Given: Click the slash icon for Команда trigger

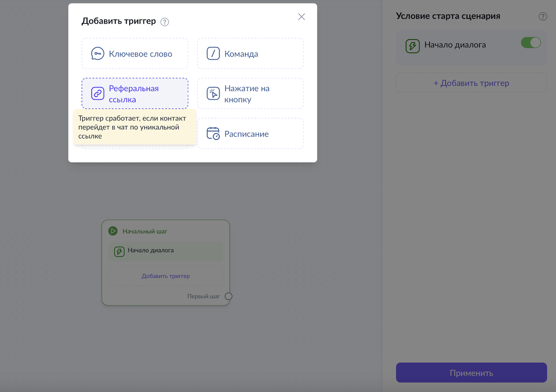Looking at the screenshot, I should point(213,53).
